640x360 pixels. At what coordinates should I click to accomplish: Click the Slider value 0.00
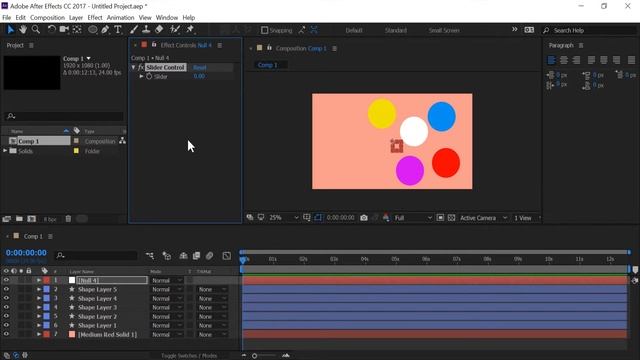point(199,76)
